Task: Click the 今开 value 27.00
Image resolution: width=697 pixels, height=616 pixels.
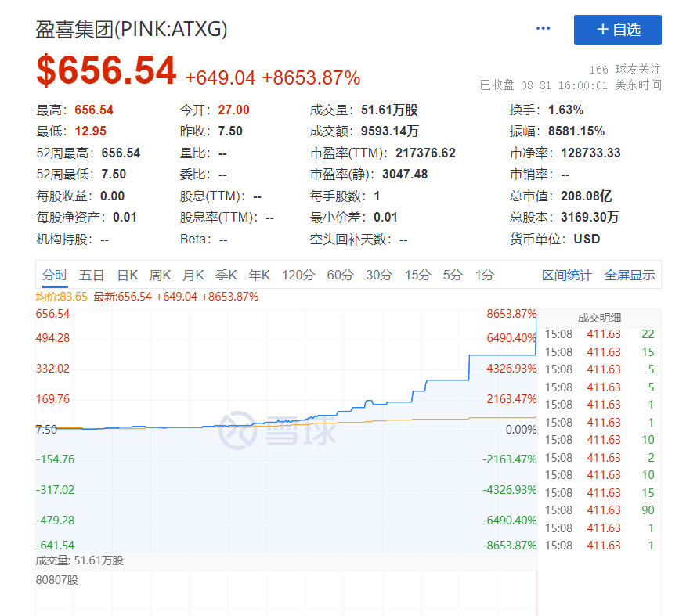Action: [234, 110]
